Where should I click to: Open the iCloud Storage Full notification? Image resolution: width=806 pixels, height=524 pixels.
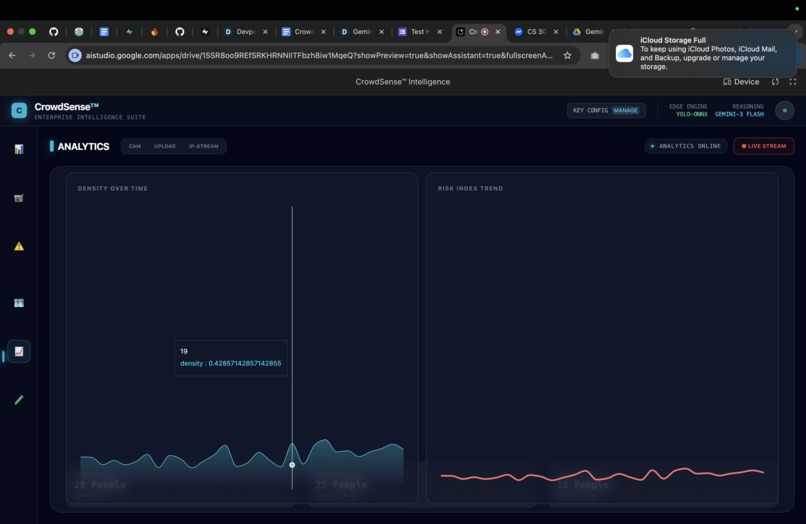click(703, 53)
